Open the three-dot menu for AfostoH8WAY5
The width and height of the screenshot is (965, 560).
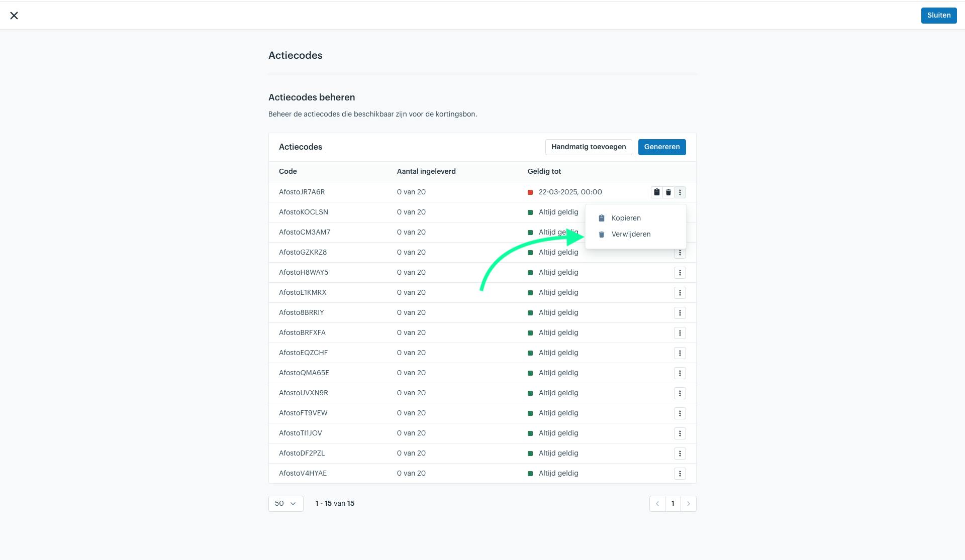680,273
